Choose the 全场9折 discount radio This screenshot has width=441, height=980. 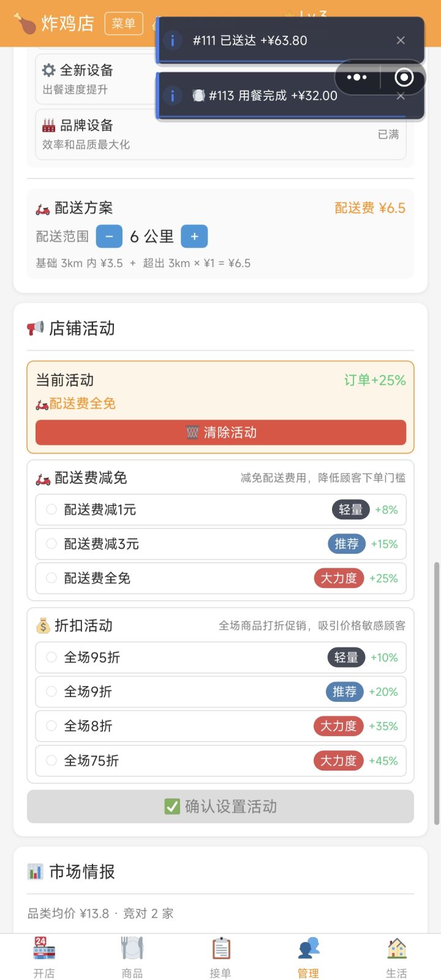[51, 692]
